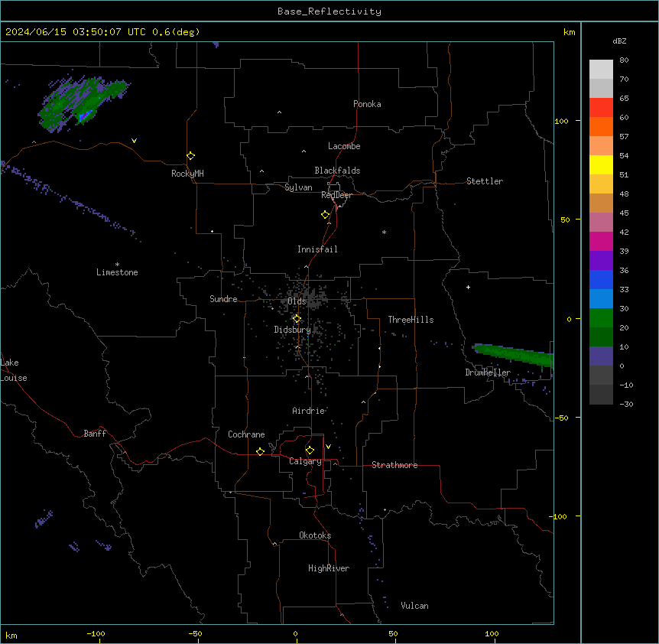This screenshot has height=644, width=659.
Task: Click the Calgary city label
Action: point(305,461)
